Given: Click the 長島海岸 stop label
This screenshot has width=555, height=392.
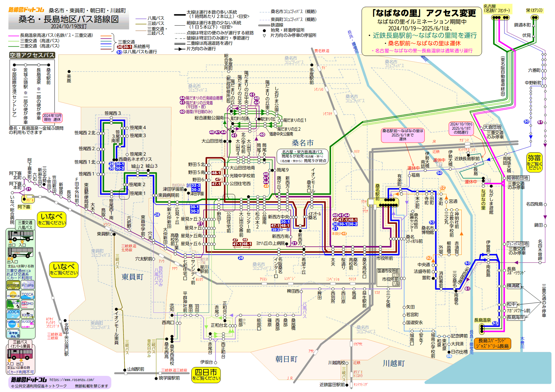Looking at the screenshot, I should click(x=515, y=317).
